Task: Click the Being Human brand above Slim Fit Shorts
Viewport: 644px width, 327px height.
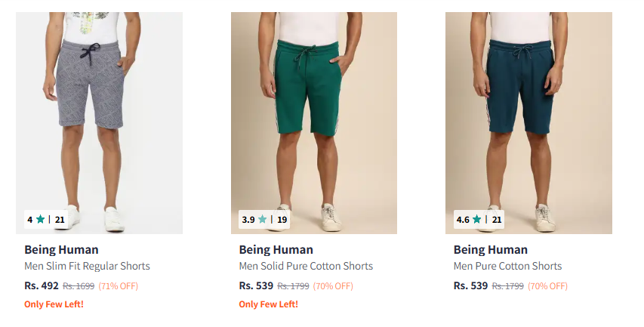Action: pyautogui.click(x=61, y=249)
